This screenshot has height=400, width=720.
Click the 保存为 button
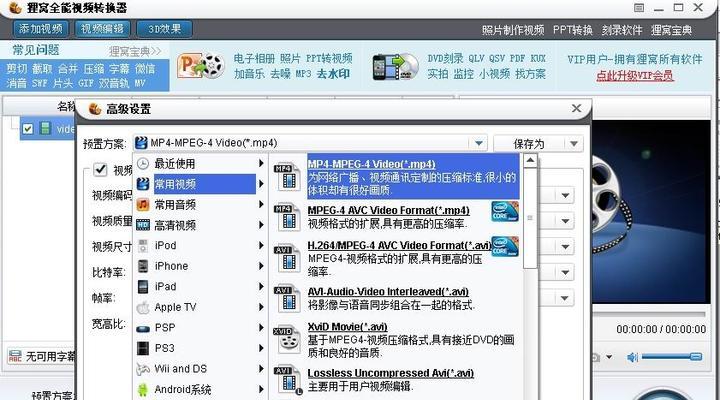(x=529, y=144)
